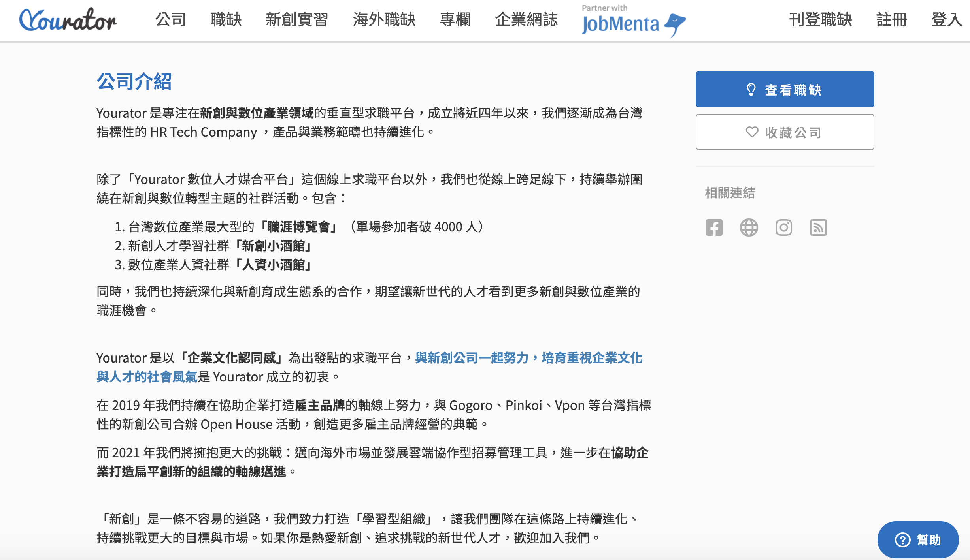The image size is (970, 560).
Task: Click the Yourator logo
Action: pyautogui.click(x=68, y=20)
